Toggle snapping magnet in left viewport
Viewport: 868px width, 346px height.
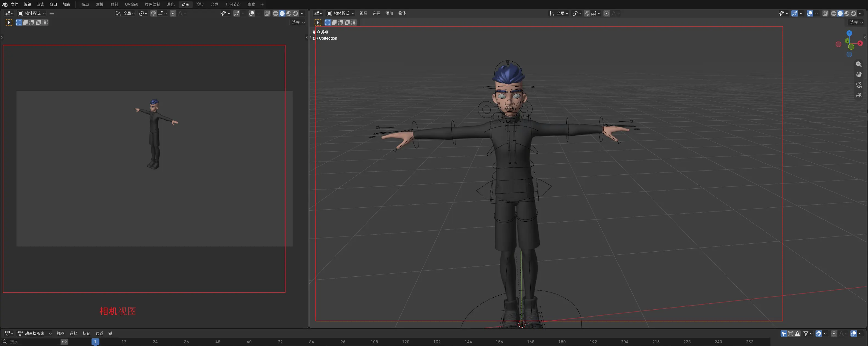[x=153, y=13]
